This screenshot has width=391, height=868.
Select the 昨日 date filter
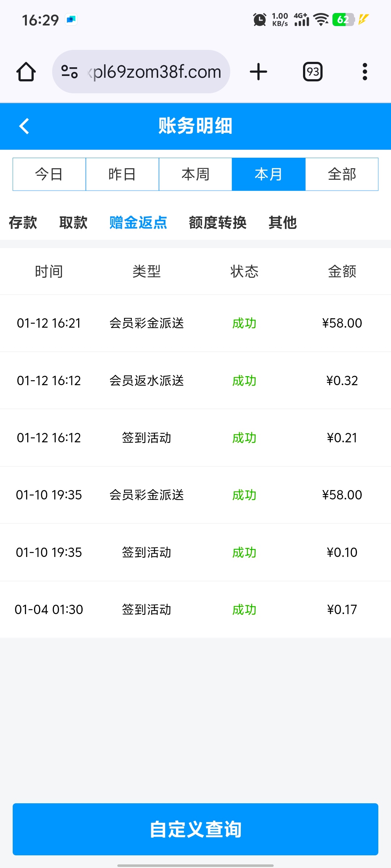pos(122,174)
